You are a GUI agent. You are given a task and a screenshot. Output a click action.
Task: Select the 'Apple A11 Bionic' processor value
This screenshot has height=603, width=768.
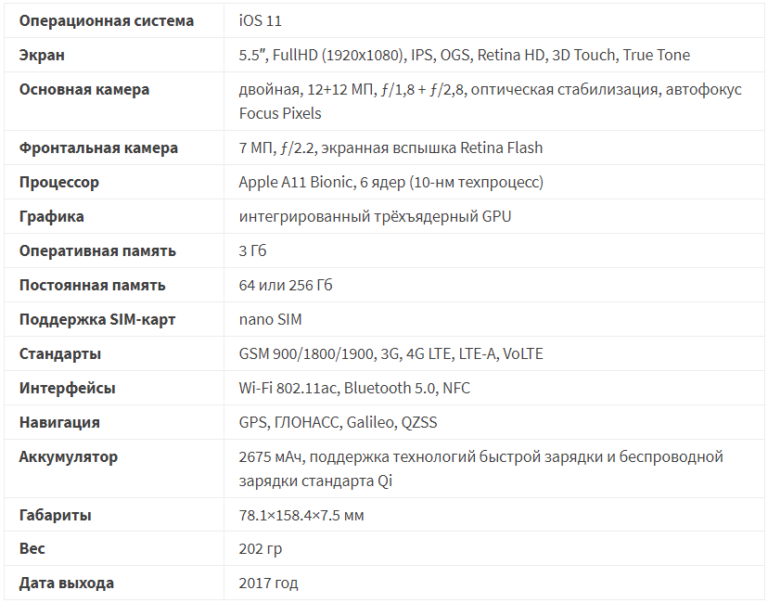295,182
